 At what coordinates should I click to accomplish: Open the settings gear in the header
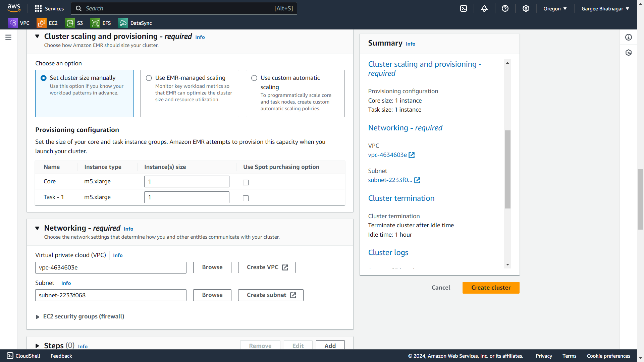pyautogui.click(x=526, y=8)
